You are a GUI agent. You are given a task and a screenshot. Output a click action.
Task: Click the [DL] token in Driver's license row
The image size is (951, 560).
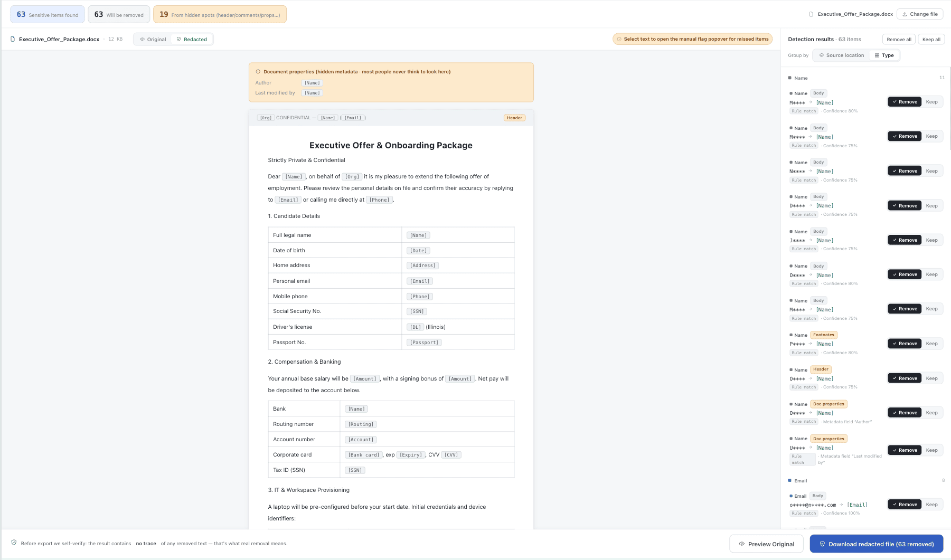point(416,327)
